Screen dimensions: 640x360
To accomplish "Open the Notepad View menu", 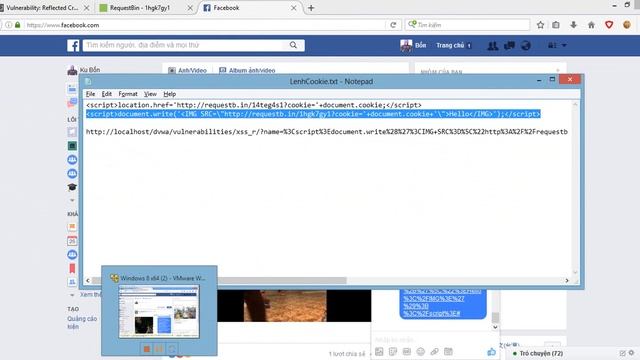I will 150,94.
